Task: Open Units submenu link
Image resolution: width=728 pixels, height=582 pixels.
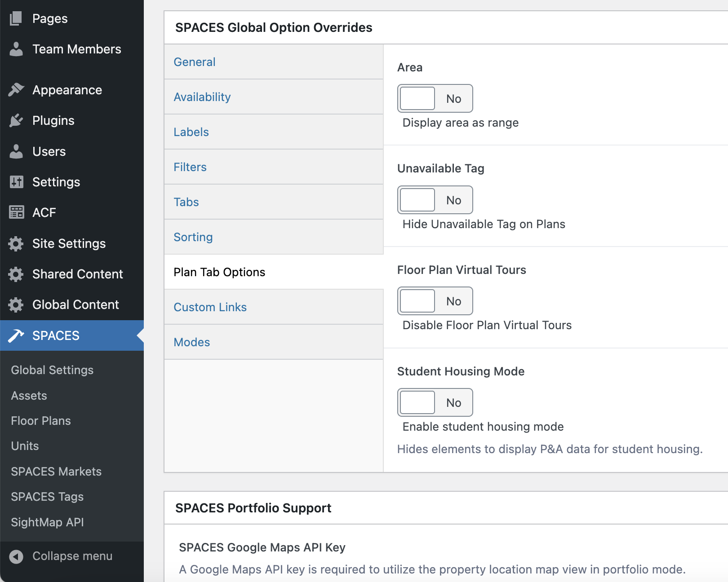Action: click(25, 446)
